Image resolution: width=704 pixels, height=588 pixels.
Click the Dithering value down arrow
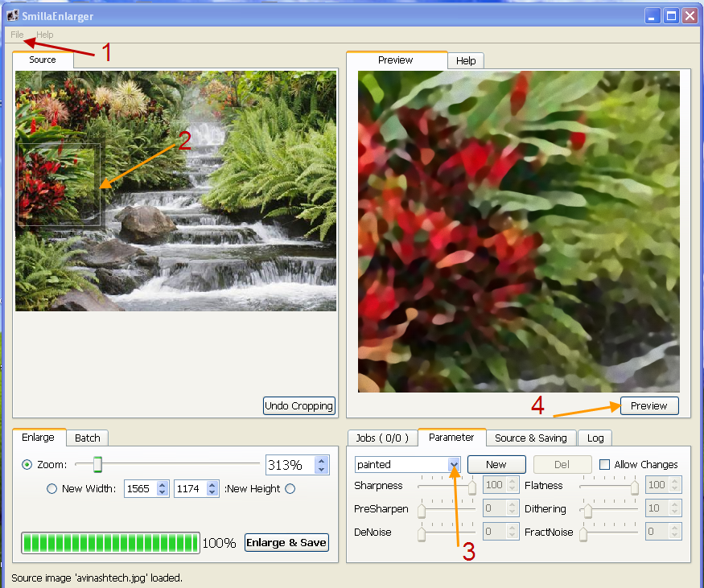pos(675,512)
